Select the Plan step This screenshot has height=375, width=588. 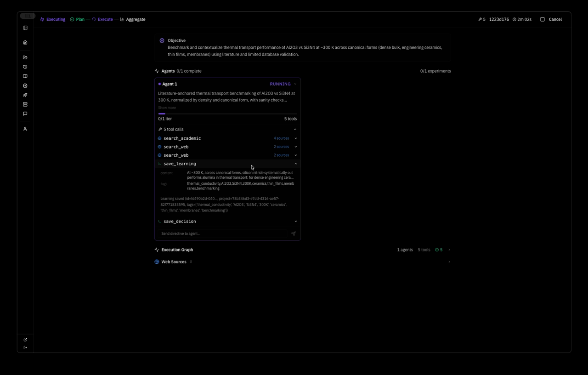[80, 19]
